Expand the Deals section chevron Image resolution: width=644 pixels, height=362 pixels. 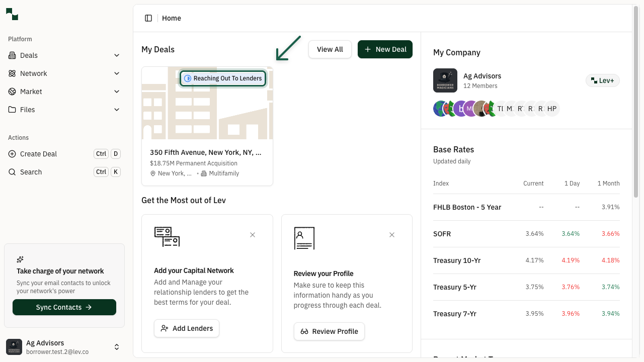pos(117,55)
